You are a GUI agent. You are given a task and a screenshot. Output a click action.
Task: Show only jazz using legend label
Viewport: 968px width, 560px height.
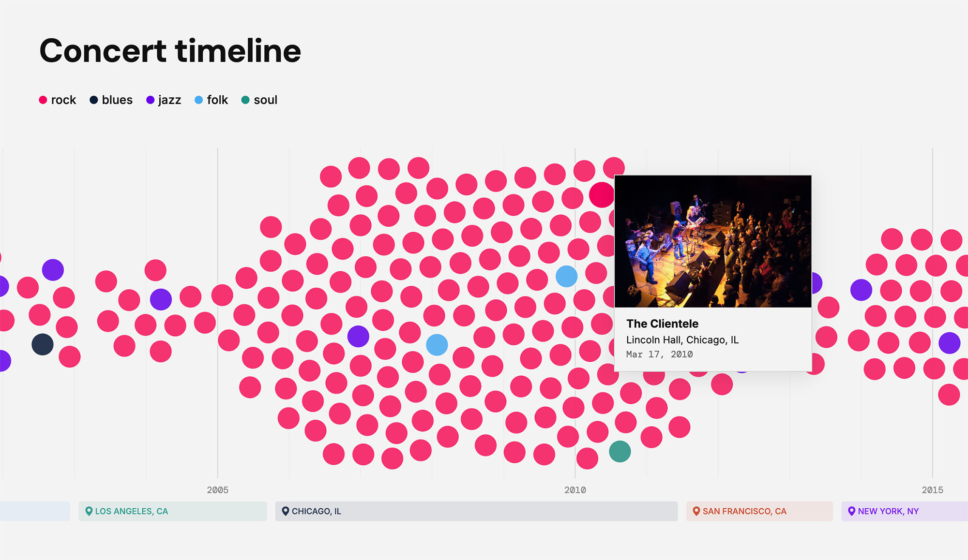pos(170,100)
